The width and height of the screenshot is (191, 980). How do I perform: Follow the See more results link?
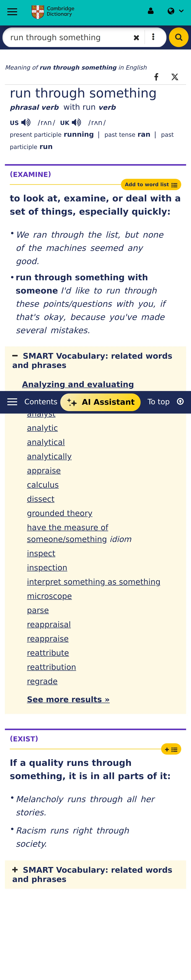(x=68, y=700)
